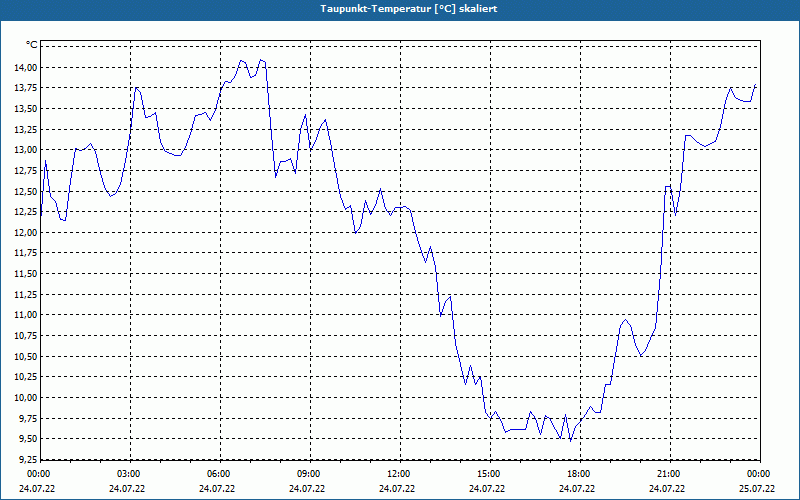
Task: Click the 11,75 y-axis label
Action: (x=26, y=253)
